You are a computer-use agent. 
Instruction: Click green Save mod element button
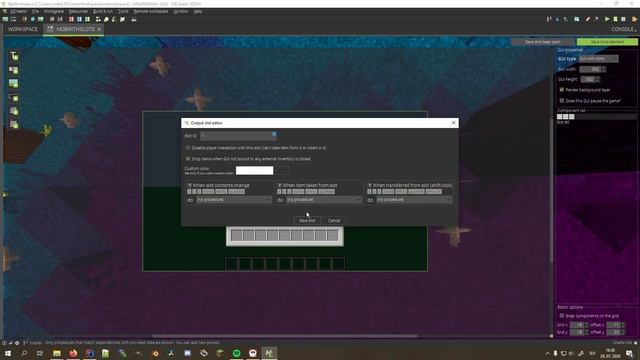pyautogui.click(x=607, y=42)
